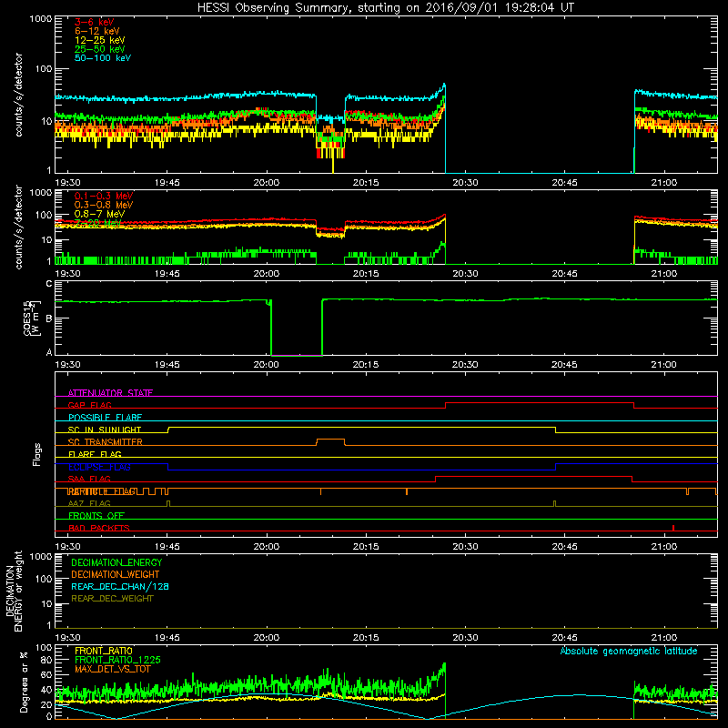The height and width of the screenshot is (728, 728).
Task: Click the GOES15 W m-2 axis label
Action: click(x=32, y=318)
